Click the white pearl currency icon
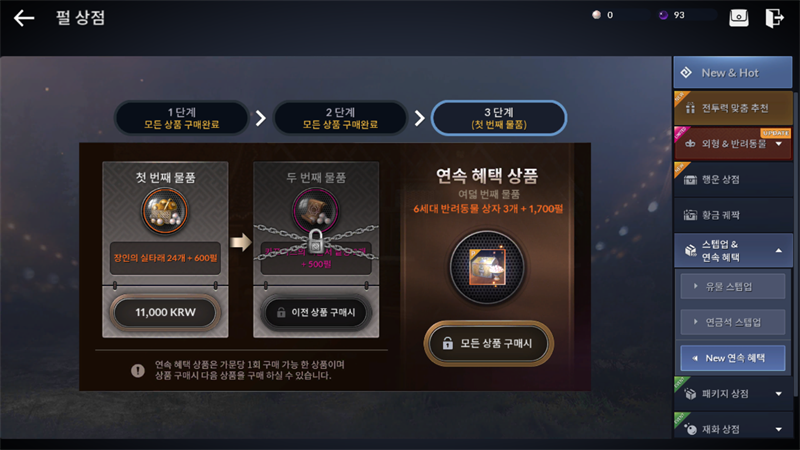The height and width of the screenshot is (450, 800). (x=596, y=15)
